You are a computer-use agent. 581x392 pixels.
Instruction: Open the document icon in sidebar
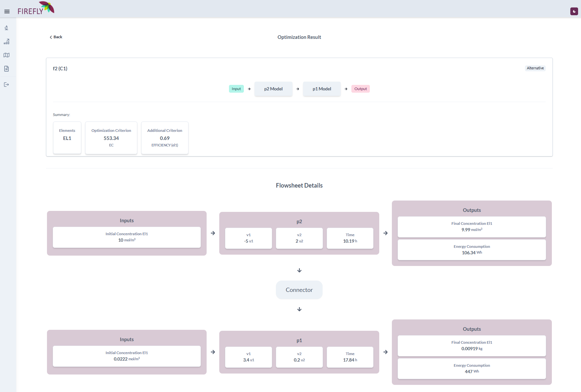(x=6, y=69)
